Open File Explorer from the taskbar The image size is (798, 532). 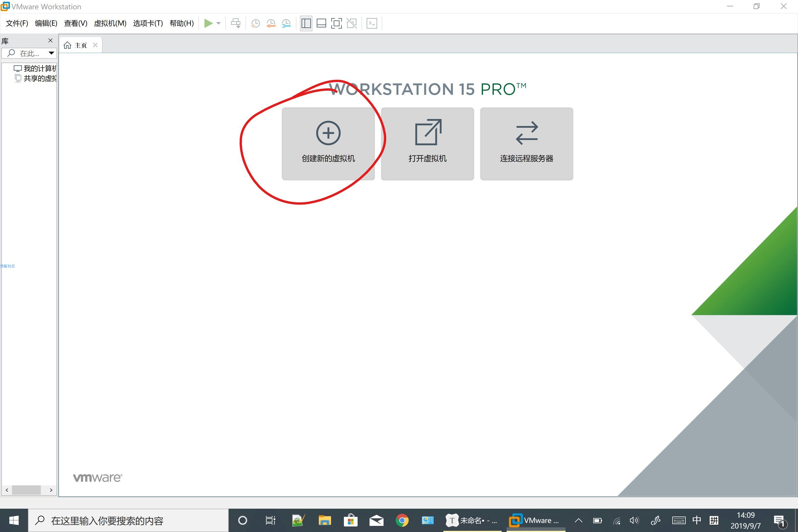pyautogui.click(x=325, y=520)
